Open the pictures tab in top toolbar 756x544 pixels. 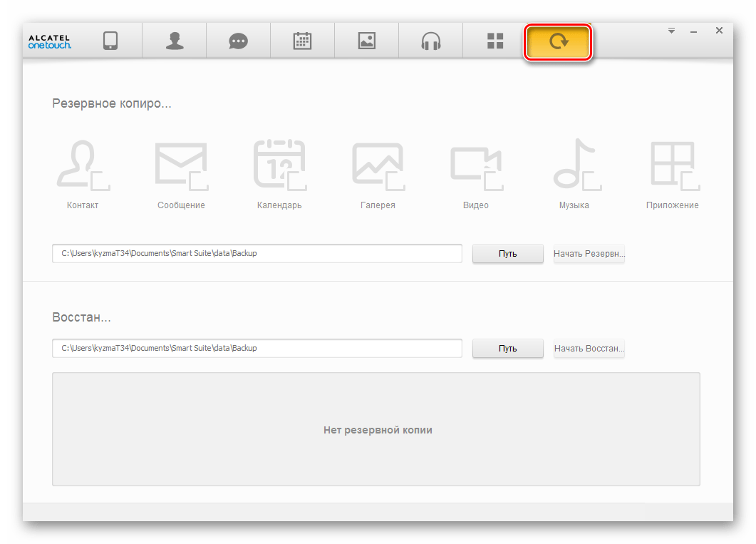coord(366,41)
